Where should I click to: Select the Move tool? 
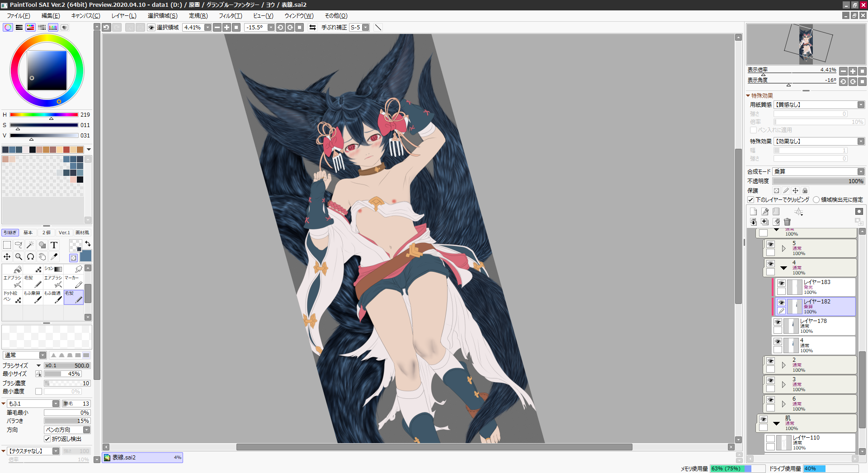tap(7, 256)
